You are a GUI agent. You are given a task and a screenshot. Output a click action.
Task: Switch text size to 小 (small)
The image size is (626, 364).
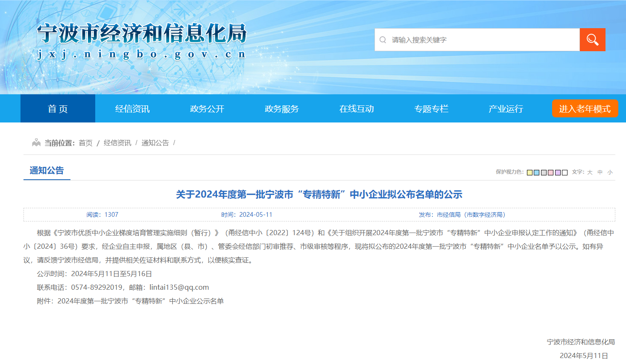pyautogui.click(x=610, y=172)
